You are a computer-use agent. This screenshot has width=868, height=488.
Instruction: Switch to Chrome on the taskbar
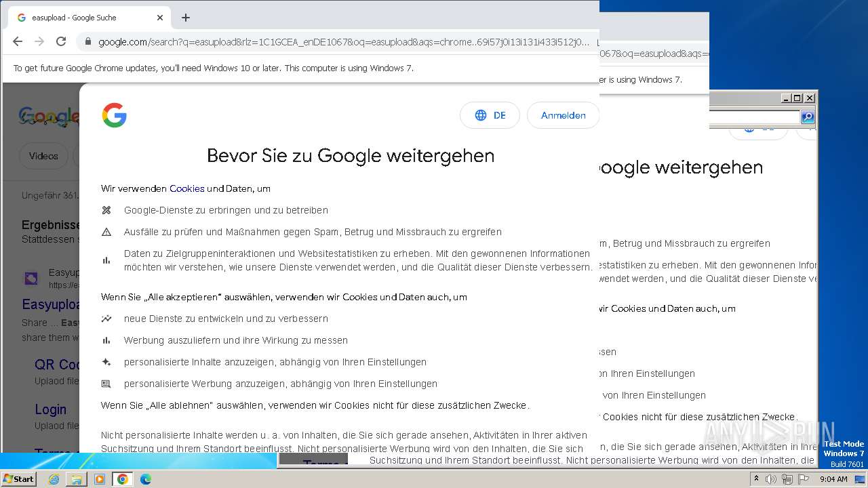point(123,479)
